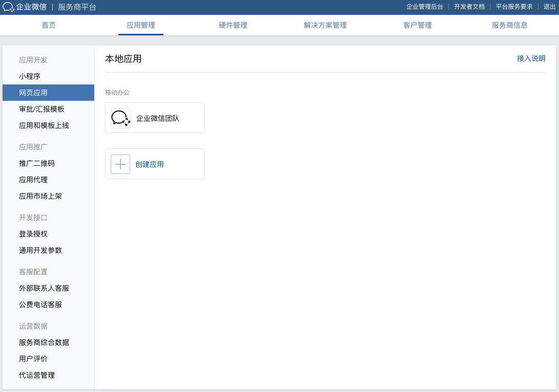The image size is (559, 392).
Task: Click the 应用开发 section header
Action: pos(33,60)
